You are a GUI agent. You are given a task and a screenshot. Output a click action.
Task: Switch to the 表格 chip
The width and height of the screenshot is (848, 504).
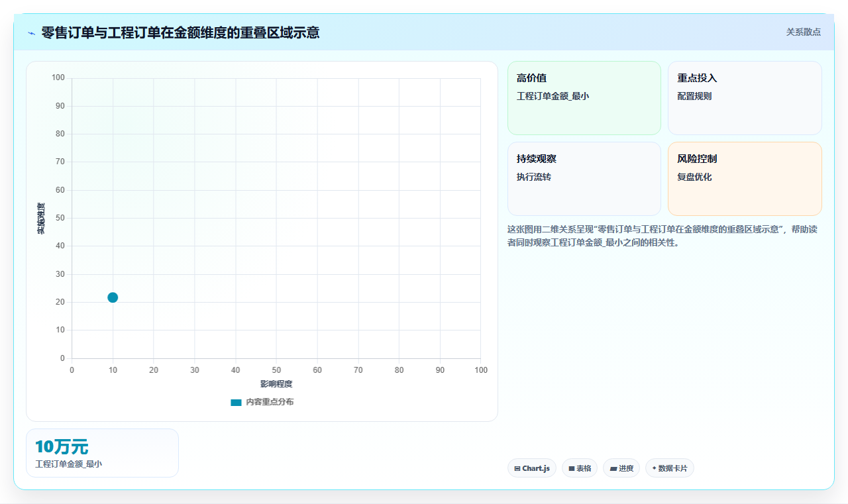point(580,468)
